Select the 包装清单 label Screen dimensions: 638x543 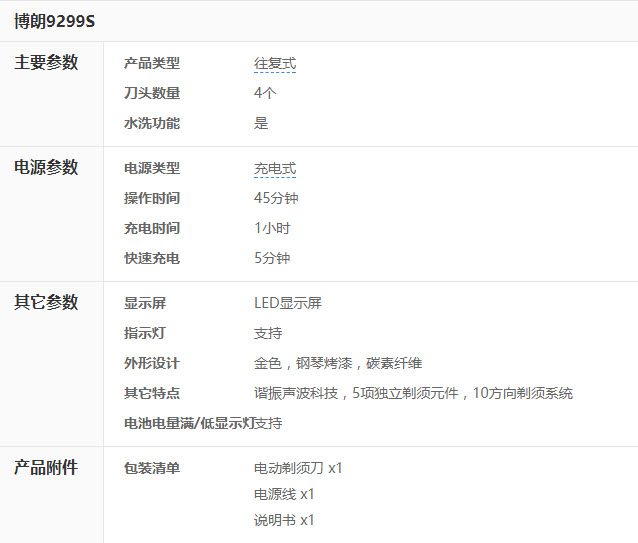coord(152,469)
